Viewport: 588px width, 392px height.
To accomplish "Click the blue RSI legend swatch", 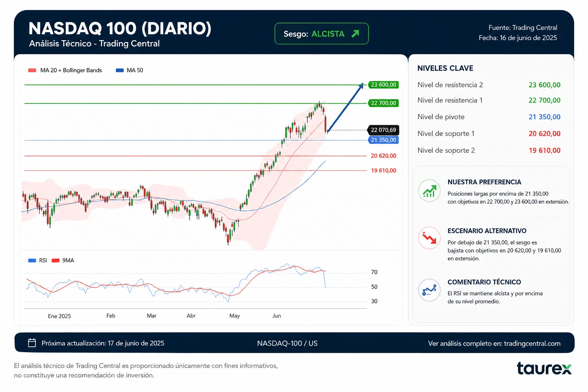I will [x=32, y=260].
